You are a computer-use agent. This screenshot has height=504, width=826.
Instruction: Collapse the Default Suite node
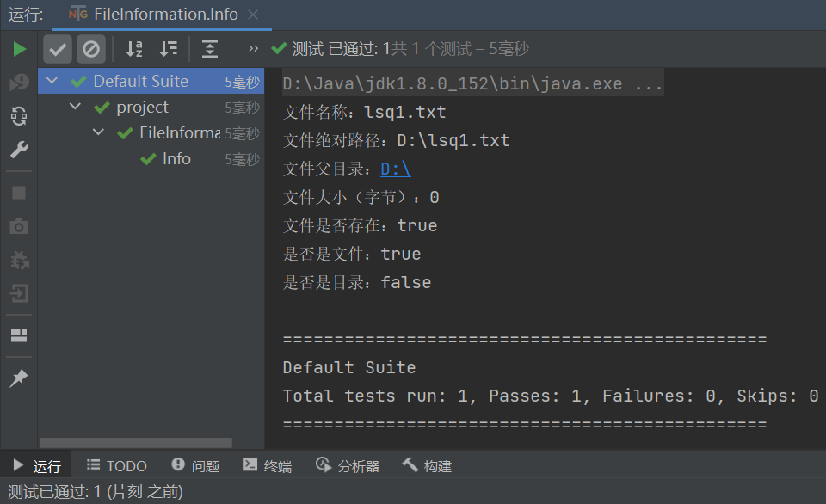pyautogui.click(x=53, y=81)
